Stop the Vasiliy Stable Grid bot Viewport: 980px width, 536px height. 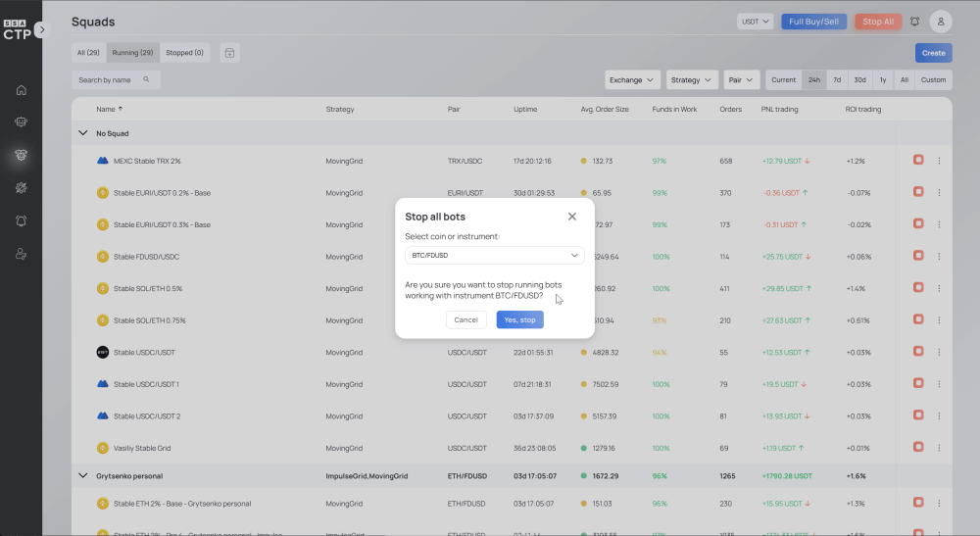click(x=918, y=447)
